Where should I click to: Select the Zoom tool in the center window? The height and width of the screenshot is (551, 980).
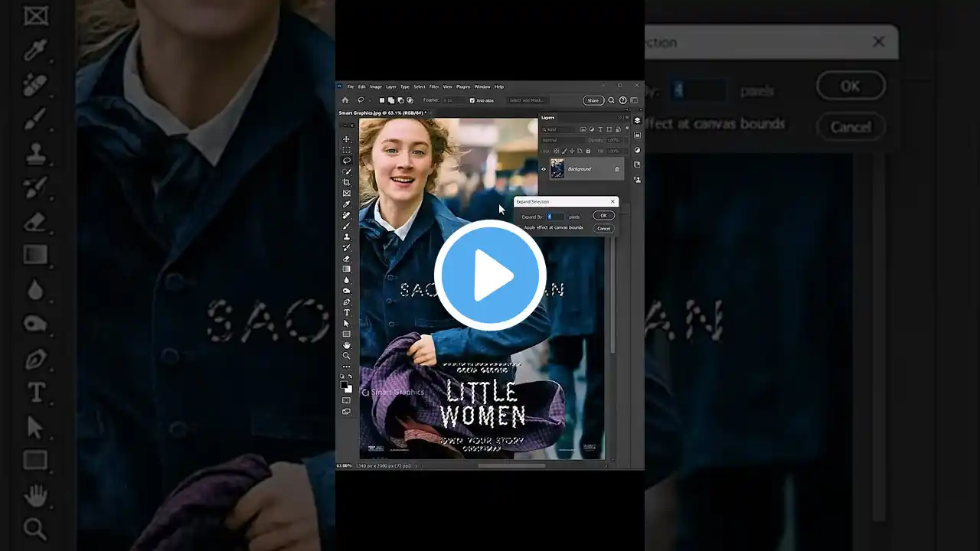[x=346, y=356]
